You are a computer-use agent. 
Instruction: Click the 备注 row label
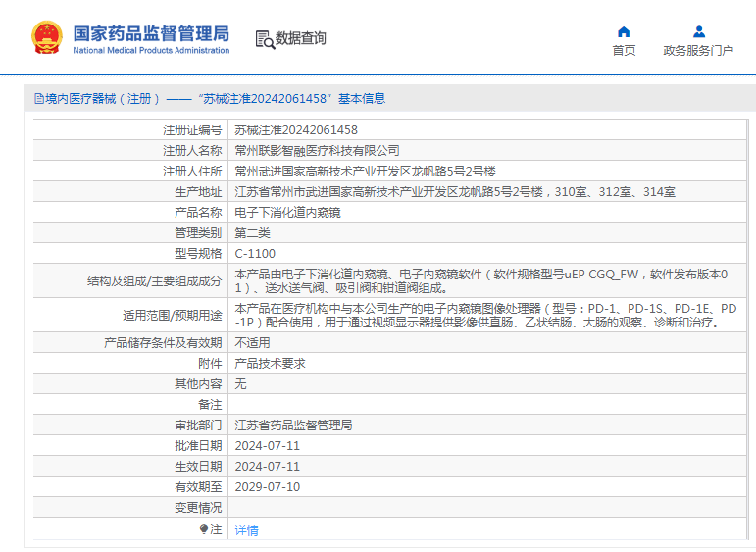210,405
